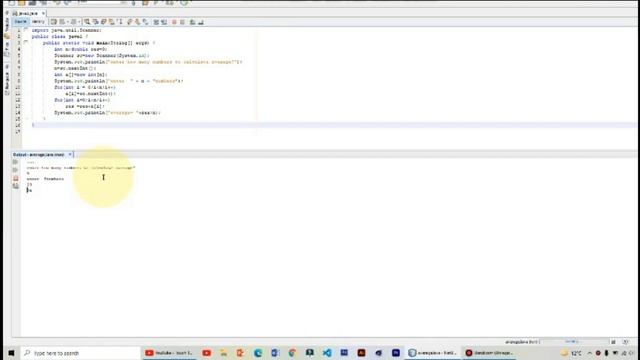Click the Word icon in taskbar
640x360 pixels.
point(275,353)
